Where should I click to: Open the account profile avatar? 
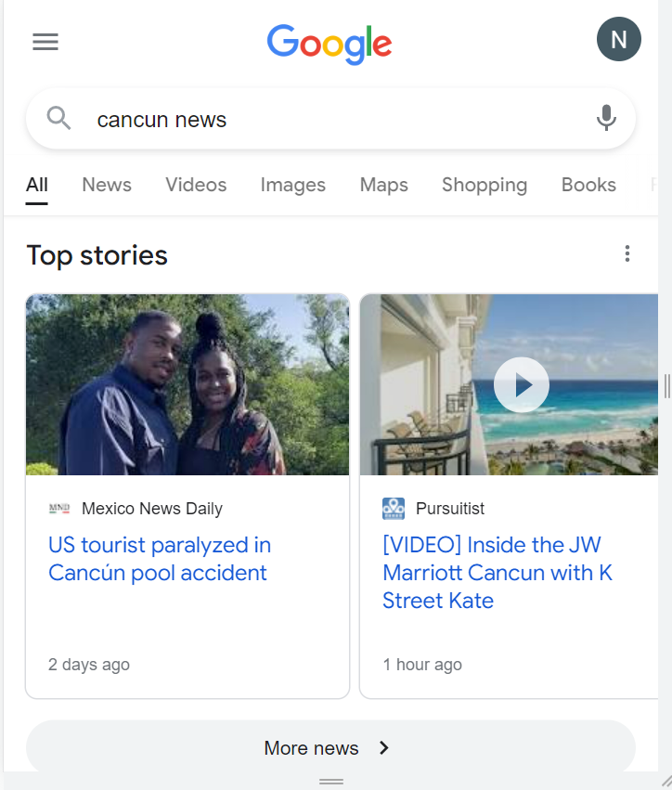coord(618,40)
